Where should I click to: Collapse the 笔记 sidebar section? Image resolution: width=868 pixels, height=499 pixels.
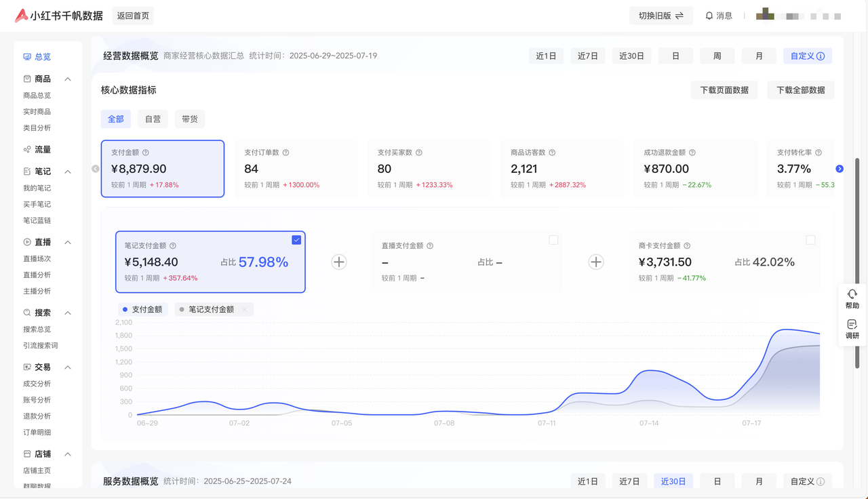point(68,172)
